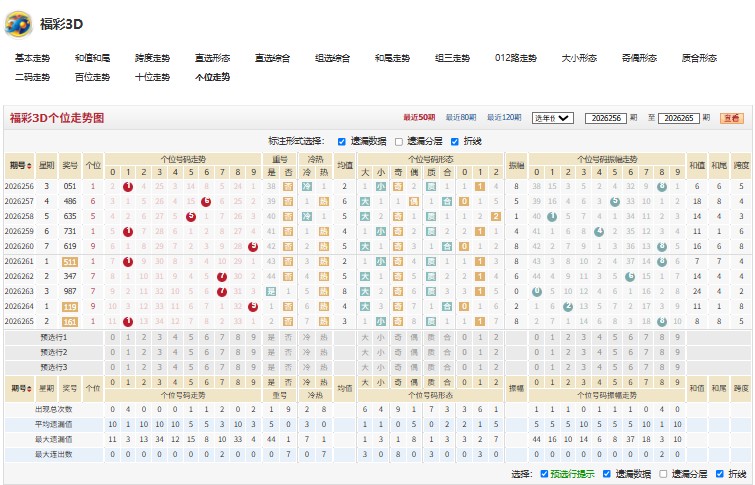
Task: Click the 平均遗漏值 row label
Action: click(53, 424)
